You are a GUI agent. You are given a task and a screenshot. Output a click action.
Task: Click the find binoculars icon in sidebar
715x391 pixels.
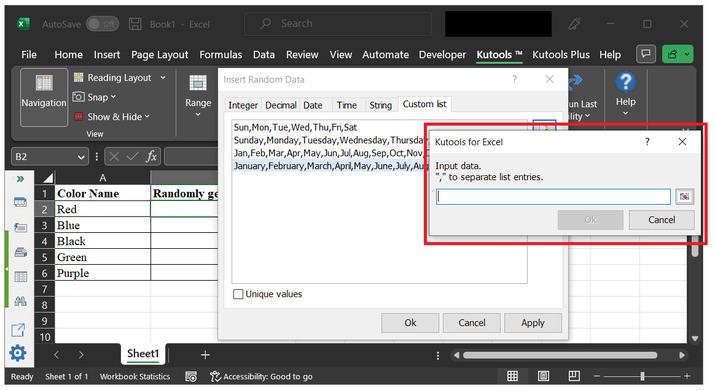coord(20,302)
